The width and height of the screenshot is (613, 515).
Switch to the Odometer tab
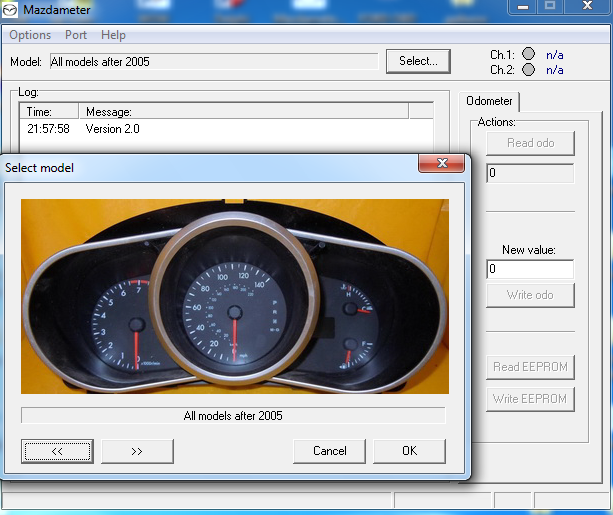click(490, 101)
